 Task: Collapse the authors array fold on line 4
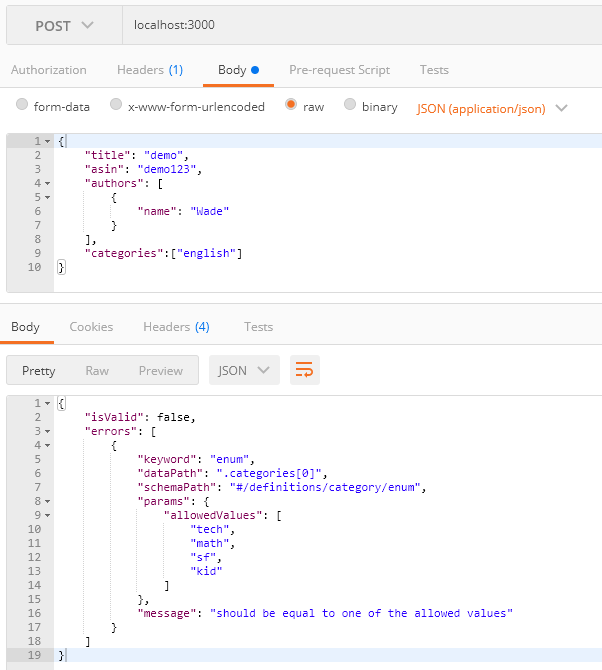pyautogui.click(x=47, y=183)
